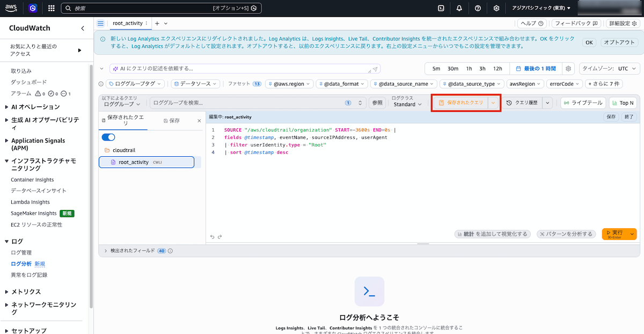
Task: Open the @data_format facet dropdown
Action: click(x=341, y=84)
